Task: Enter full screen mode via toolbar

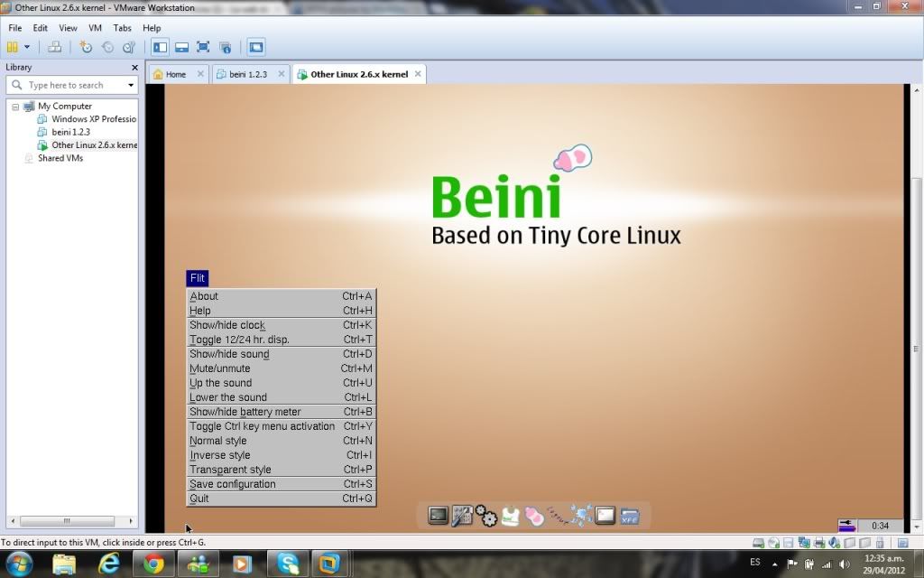Action: click(x=203, y=47)
